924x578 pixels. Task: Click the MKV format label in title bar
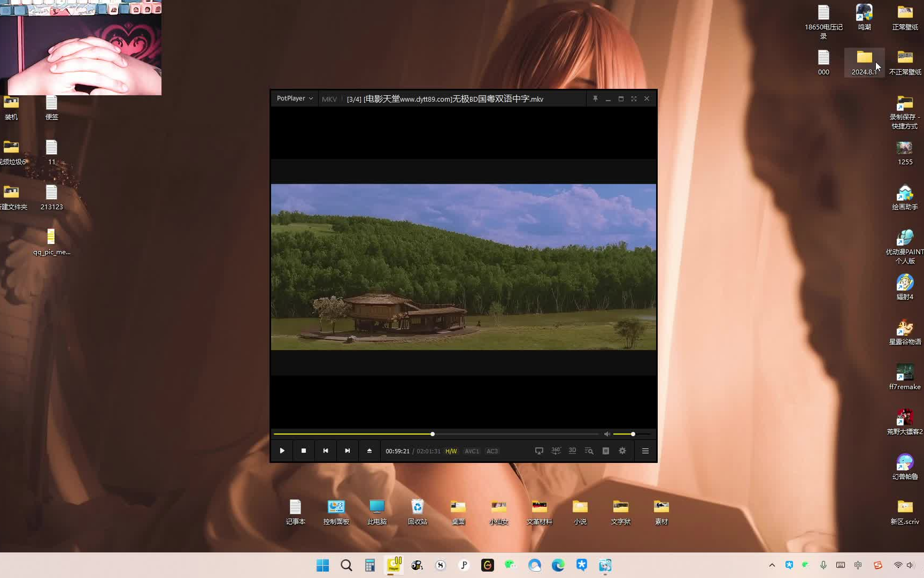(329, 99)
